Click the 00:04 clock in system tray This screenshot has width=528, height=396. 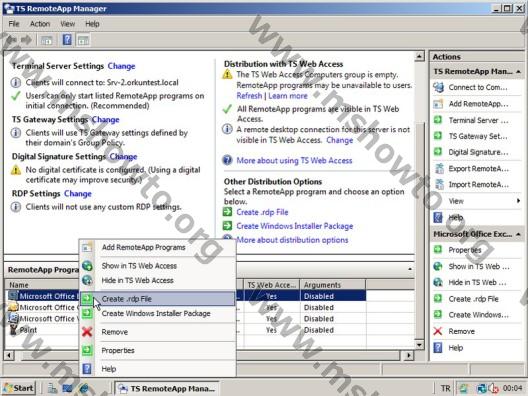(512, 388)
